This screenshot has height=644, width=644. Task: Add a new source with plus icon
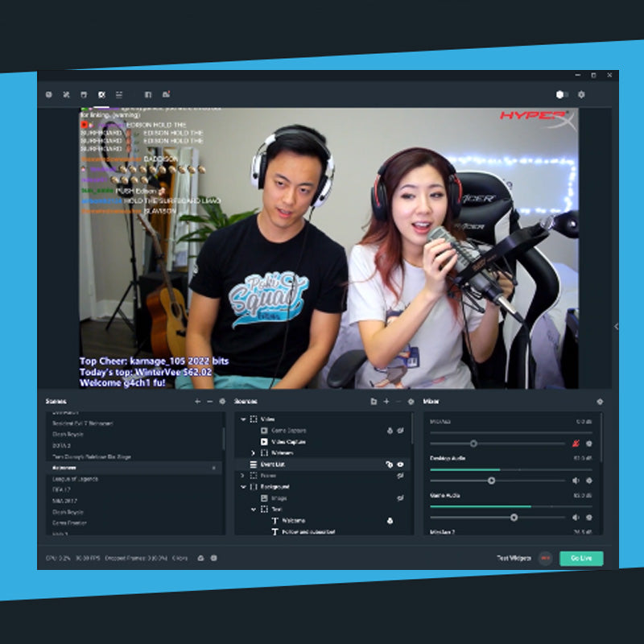[x=386, y=401]
